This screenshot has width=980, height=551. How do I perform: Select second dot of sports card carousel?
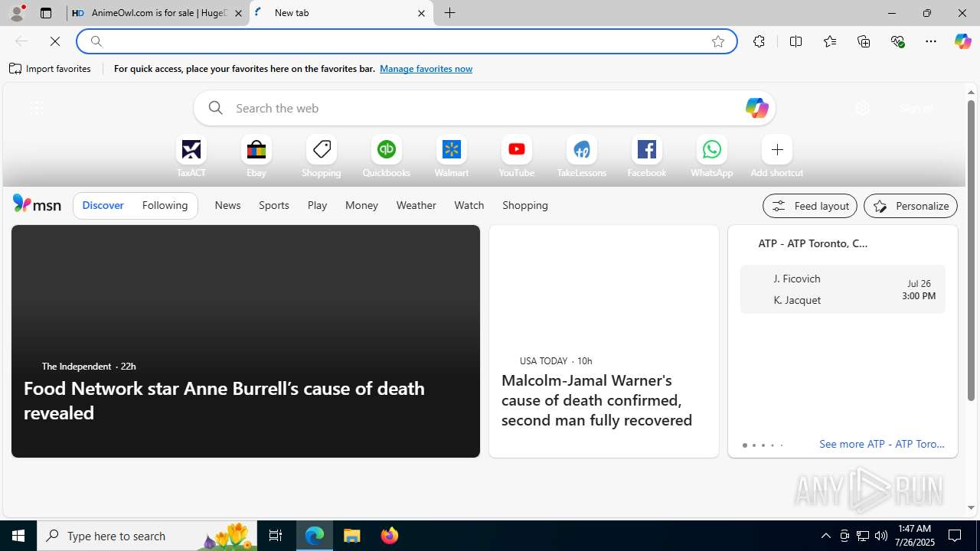[x=754, y=445]
